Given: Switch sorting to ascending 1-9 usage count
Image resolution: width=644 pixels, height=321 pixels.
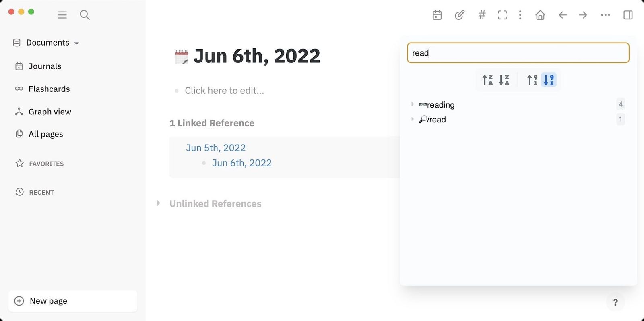Looking at the screenshot, I should coord(532,80).
